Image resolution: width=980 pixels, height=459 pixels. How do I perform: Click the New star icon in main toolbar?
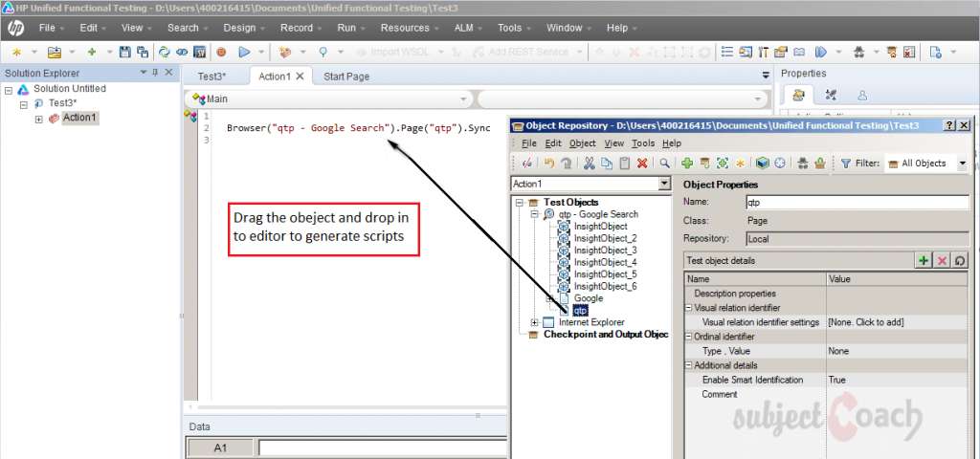pos(17,52)
